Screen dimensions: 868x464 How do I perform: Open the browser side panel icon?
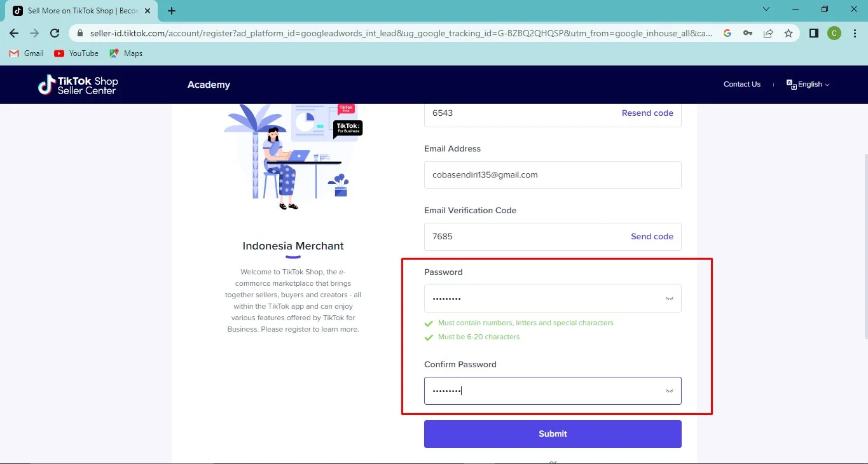(x=814, y=33)
